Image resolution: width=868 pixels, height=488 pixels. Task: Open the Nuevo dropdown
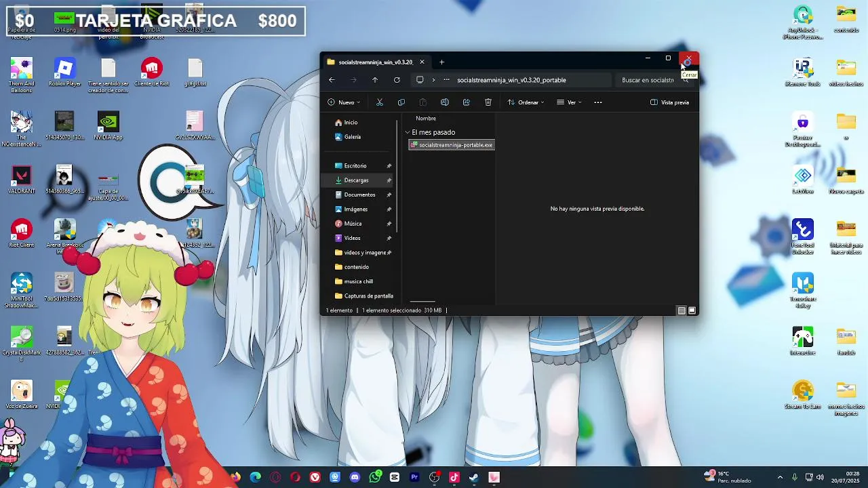click(x=344, y=102)
